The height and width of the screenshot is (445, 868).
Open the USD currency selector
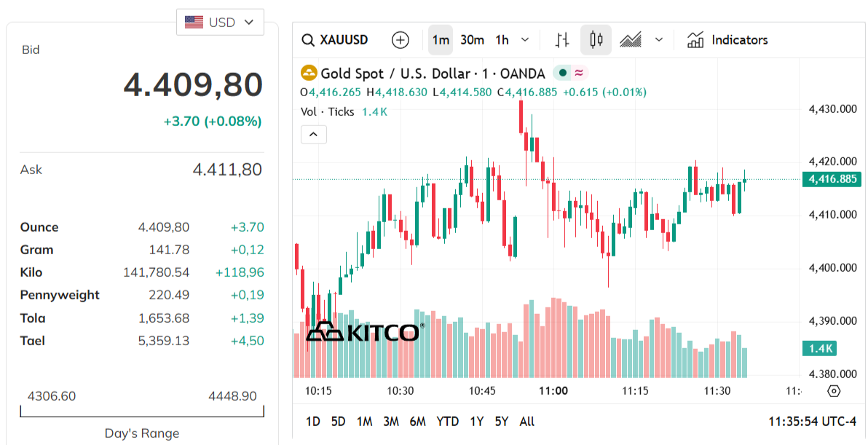[220, 21]
